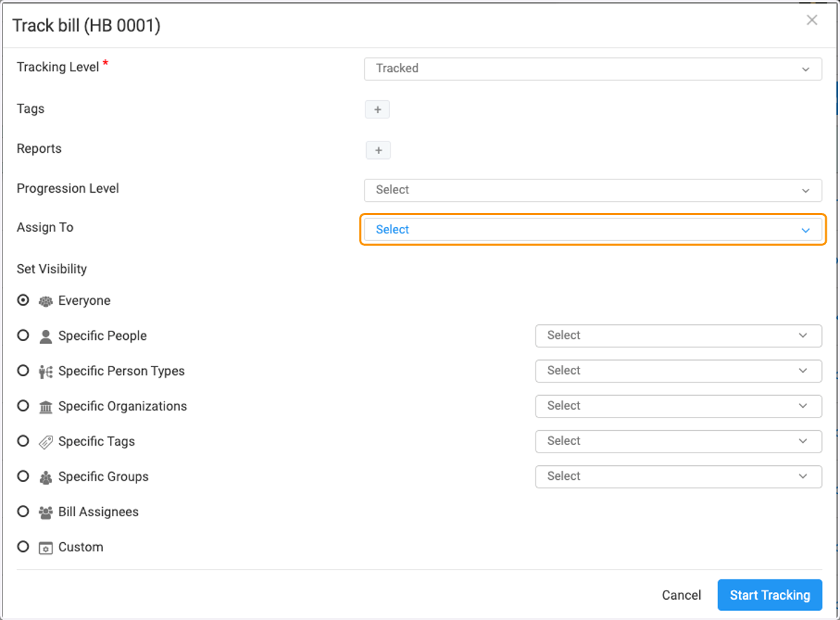Click the Specific Organizations label text
This screenshot has width=840, height=620.
pos(122,406)
